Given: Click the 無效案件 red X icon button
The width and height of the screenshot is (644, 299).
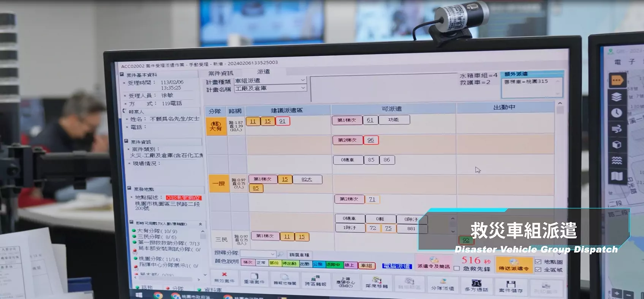Looking at the screenshot, I should pos(224,278).
